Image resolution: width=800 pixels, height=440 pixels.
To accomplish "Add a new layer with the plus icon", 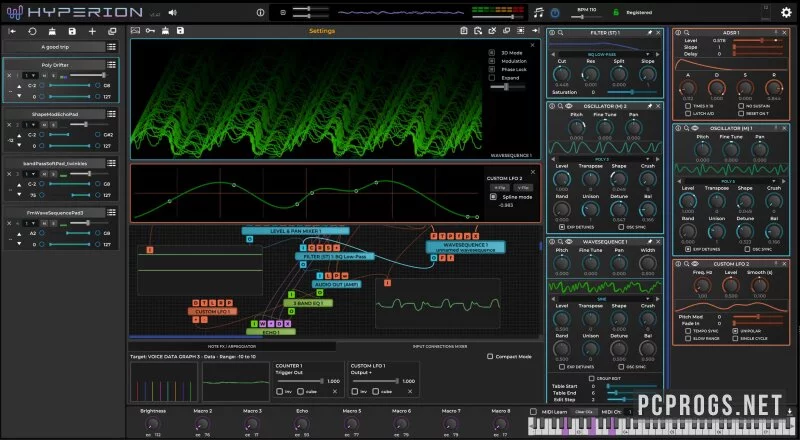I will point(92,31).
